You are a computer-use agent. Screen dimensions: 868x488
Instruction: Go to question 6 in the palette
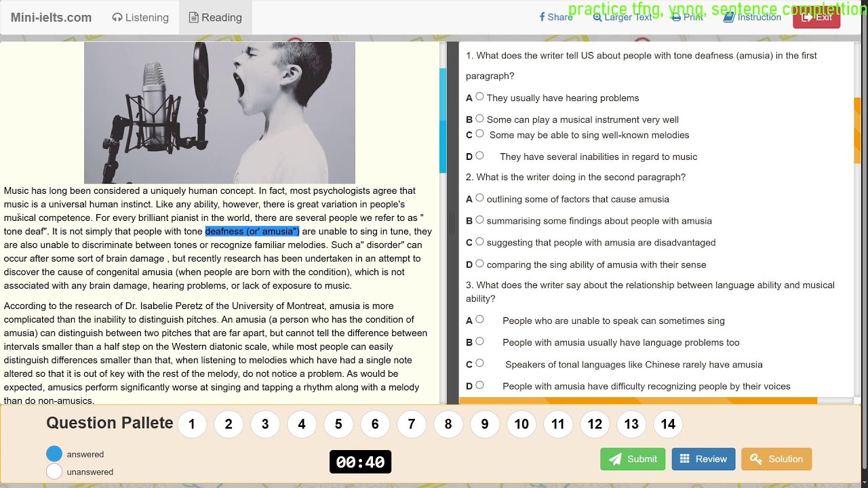(375, 424)
